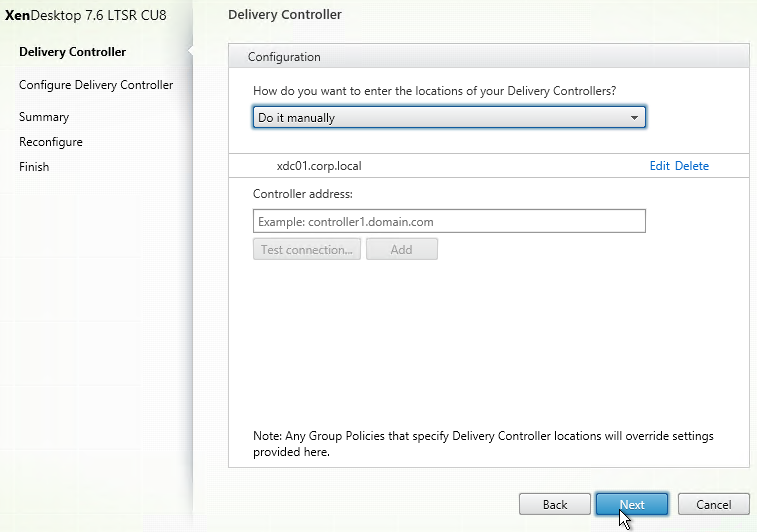The image size is (757, 532).
Task: Click the Group Policies note text
Action: (x=483, y=444)
